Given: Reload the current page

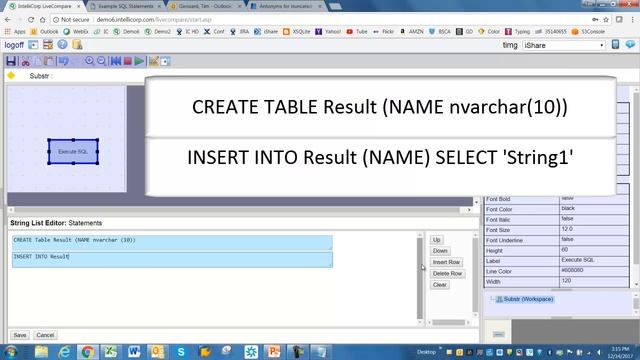Looking at the screenshot, I should click(x=31, y=20).
